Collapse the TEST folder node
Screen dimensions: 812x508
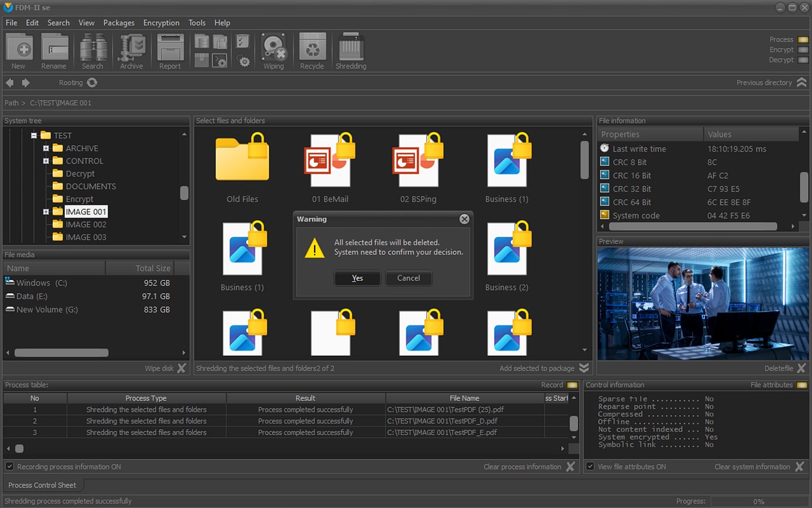[x=34, y=135]
